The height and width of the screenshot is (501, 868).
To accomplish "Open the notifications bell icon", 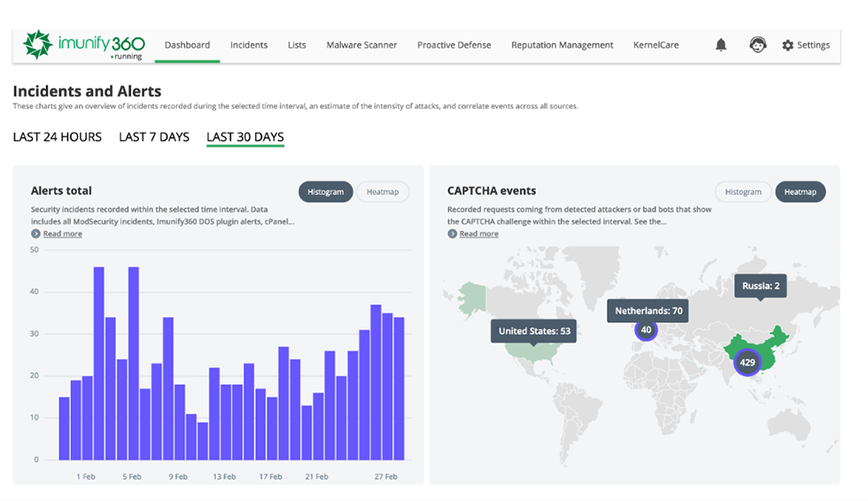I will click(x=721, y=45).
